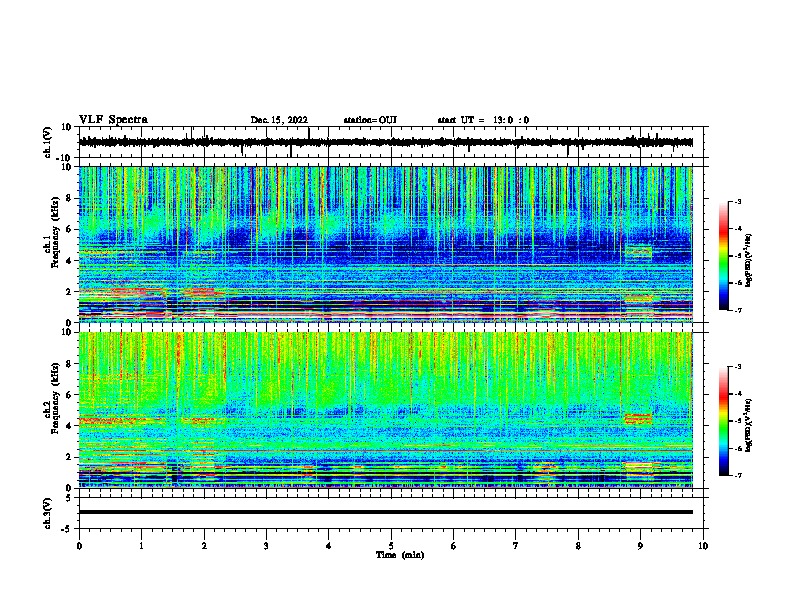Select the date label "Dec. 15, 2022"

279,120
